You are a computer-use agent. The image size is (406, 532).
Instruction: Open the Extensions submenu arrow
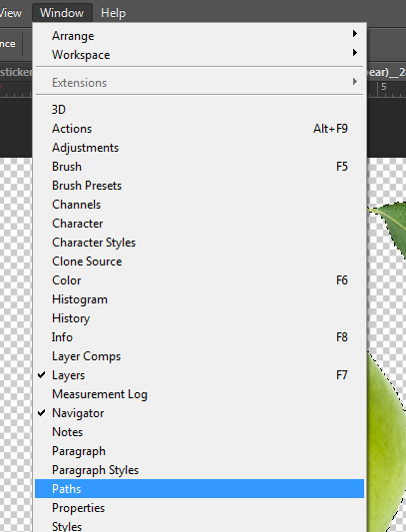pos(355,82)
